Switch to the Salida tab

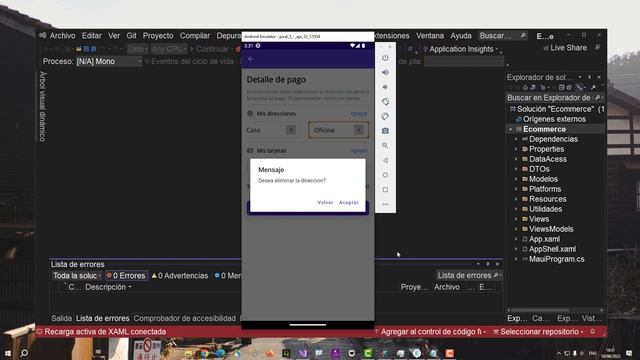(61, 318)
